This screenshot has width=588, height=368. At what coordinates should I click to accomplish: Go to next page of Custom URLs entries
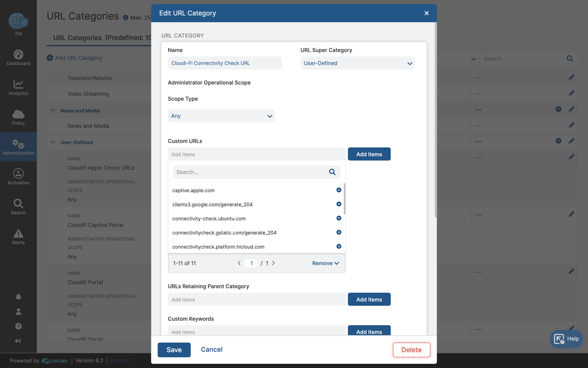tap(273, 263)
